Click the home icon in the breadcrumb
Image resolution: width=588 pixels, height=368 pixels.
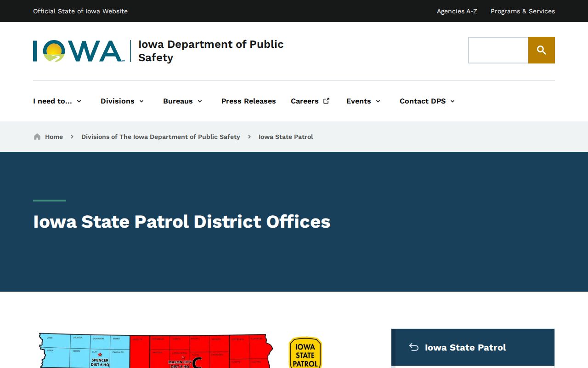(x=37, y=137)
